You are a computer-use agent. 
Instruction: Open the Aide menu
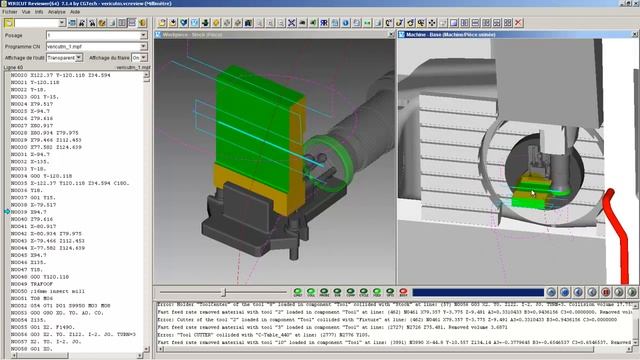75,12
